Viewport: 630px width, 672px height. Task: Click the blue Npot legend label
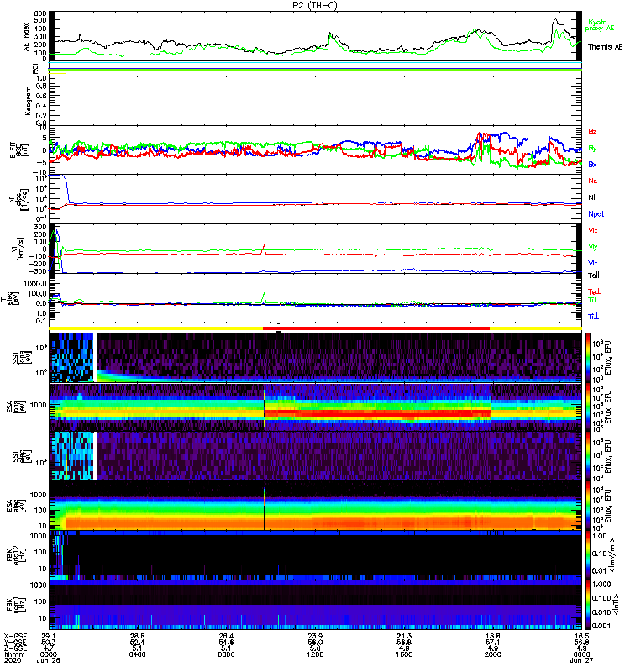click(x=596, y=214)
